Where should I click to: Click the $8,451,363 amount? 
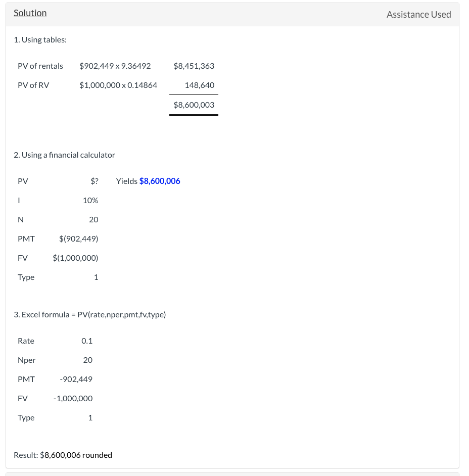(x=194, y=66)
